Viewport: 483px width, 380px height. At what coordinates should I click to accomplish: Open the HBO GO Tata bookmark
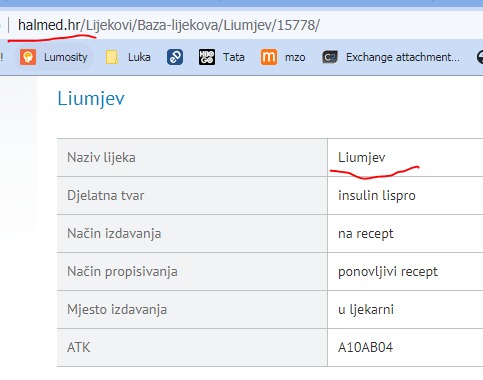pos(222,57)
